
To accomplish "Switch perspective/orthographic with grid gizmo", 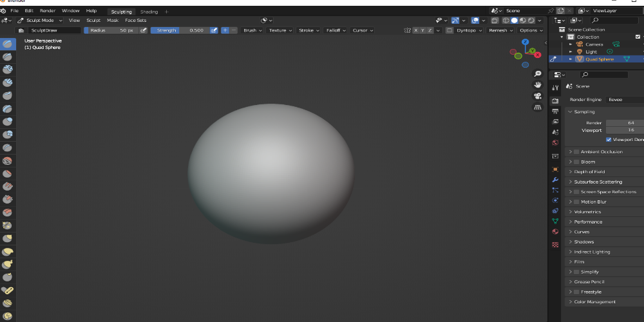I will [537, 107].
